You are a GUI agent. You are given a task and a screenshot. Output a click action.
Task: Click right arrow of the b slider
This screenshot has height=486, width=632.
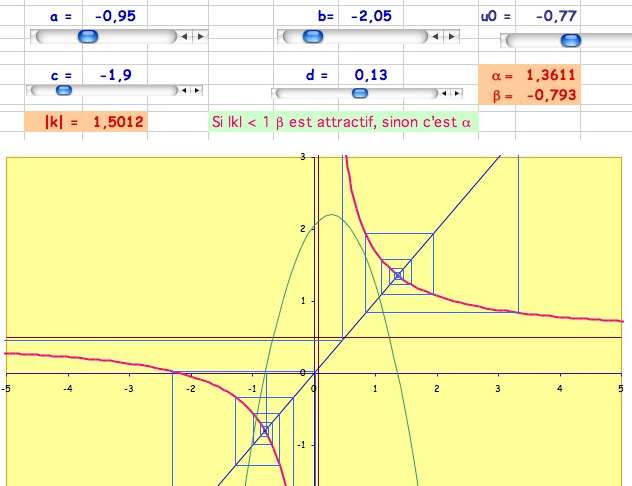tap(451, 37)
